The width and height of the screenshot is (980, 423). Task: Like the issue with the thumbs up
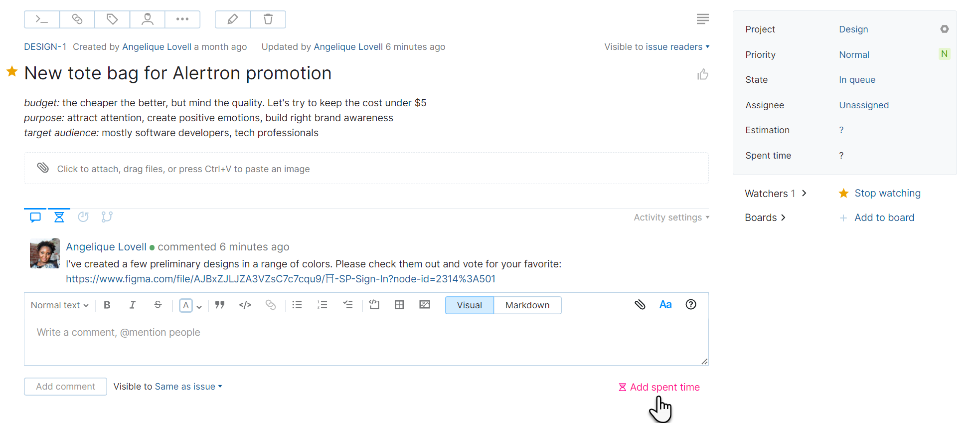(x=702, y=74)
